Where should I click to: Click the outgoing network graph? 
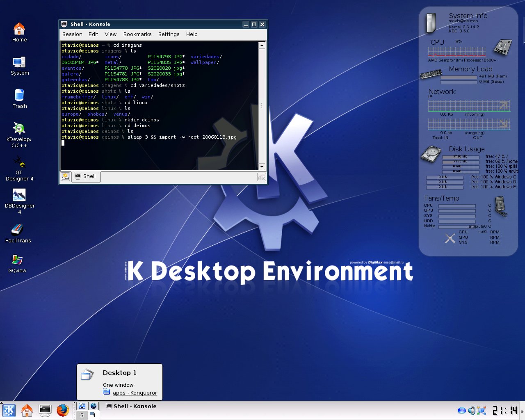click(469, 124)
